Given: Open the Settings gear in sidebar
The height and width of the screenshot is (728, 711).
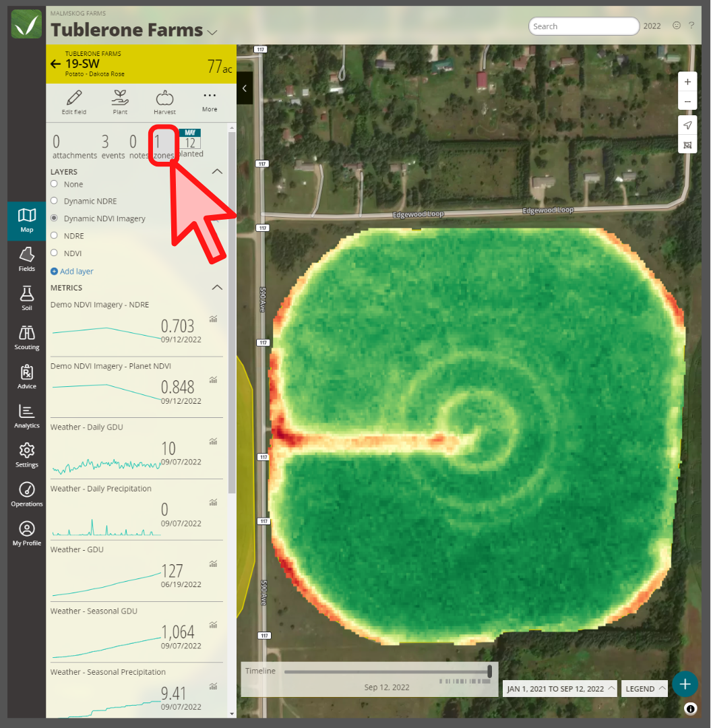Looking at the screenshot, I should (x=26, y=456).
